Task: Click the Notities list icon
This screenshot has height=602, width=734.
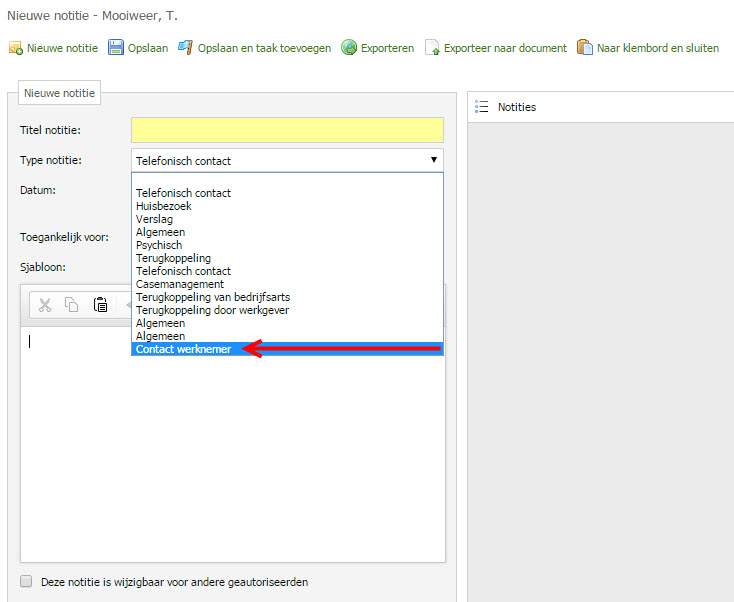Action: tap(482, 107)
